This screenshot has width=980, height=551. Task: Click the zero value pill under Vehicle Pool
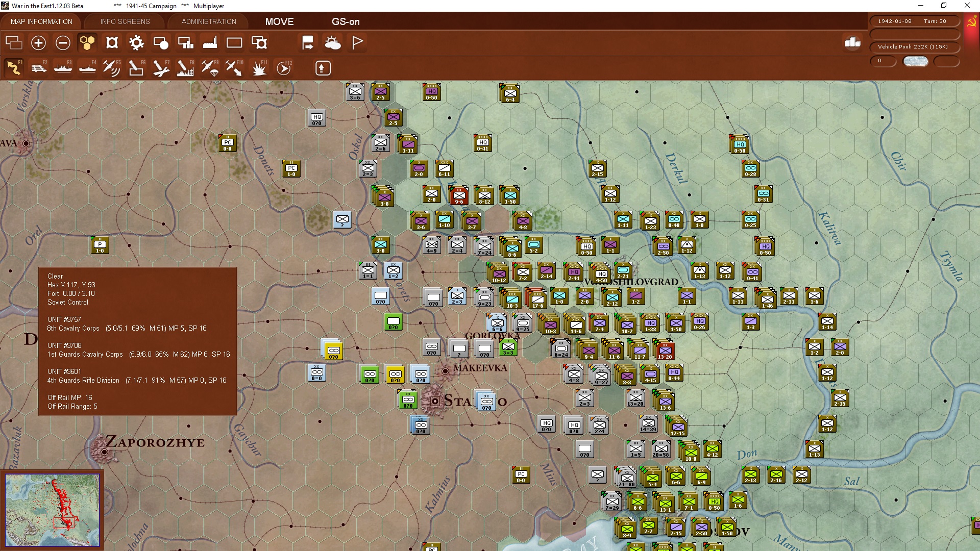coord(883,61)
